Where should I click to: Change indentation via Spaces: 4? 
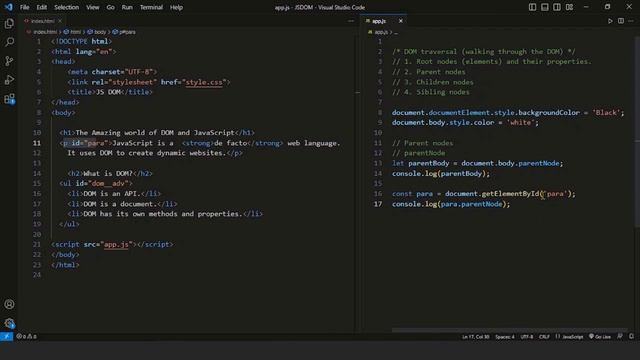[x=505, y=337]
